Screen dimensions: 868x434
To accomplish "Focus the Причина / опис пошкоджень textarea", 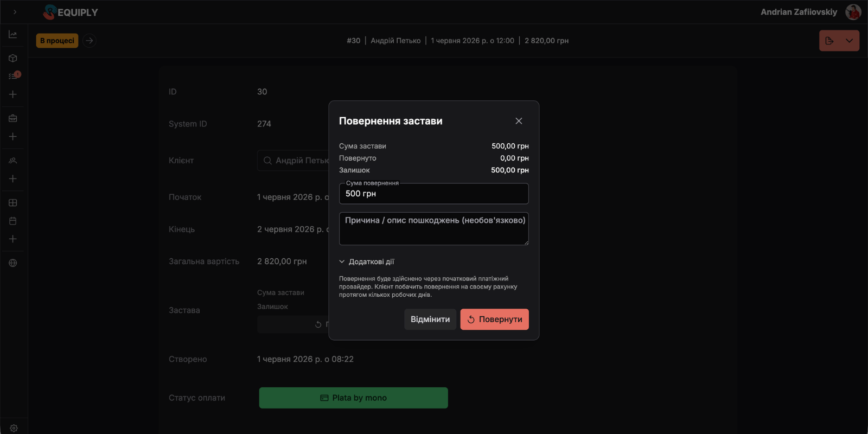I will tap(433, 228).
